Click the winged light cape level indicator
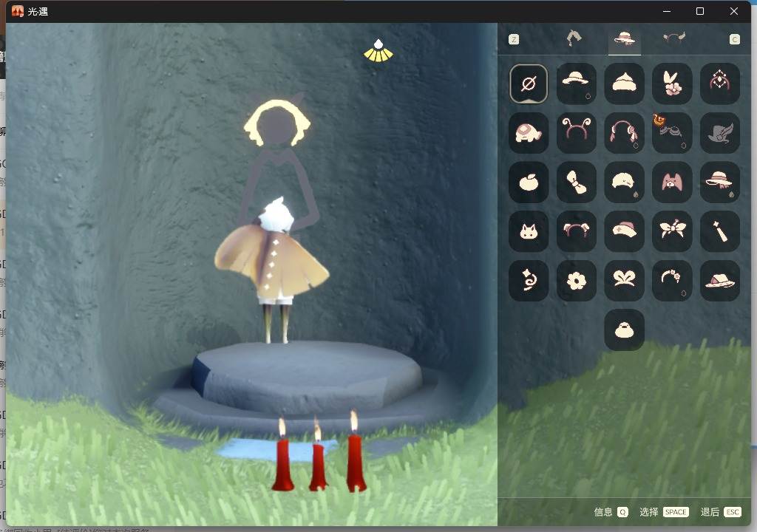 [x=378, y=51]
